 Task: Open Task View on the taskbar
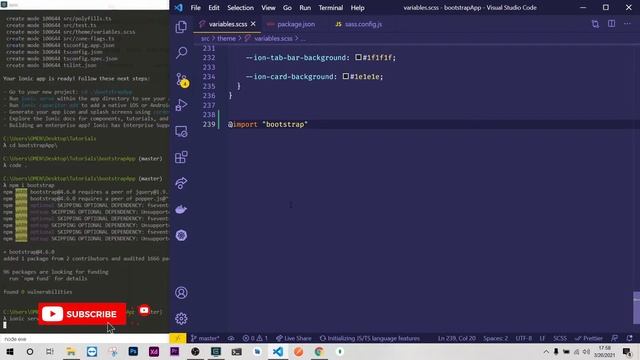pyautogui.click(x=50, y=351)
